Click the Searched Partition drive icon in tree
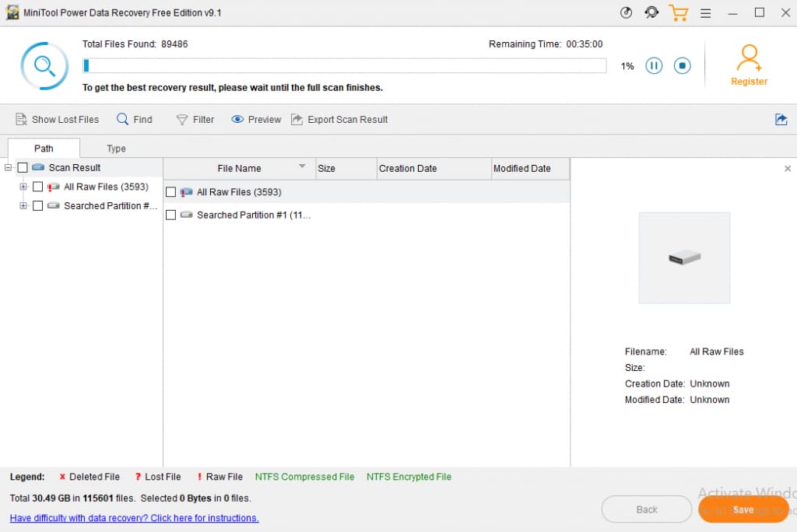Viewport: 797px width, 532px height. tap(54, 206)
